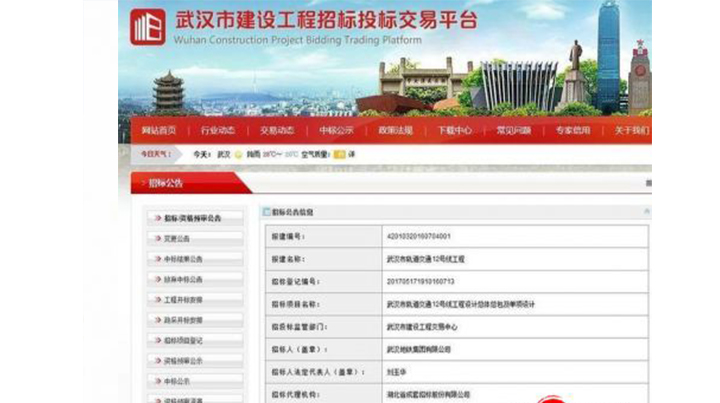Collapse the 招标公告信息 panel chevron

pos(647,212)
